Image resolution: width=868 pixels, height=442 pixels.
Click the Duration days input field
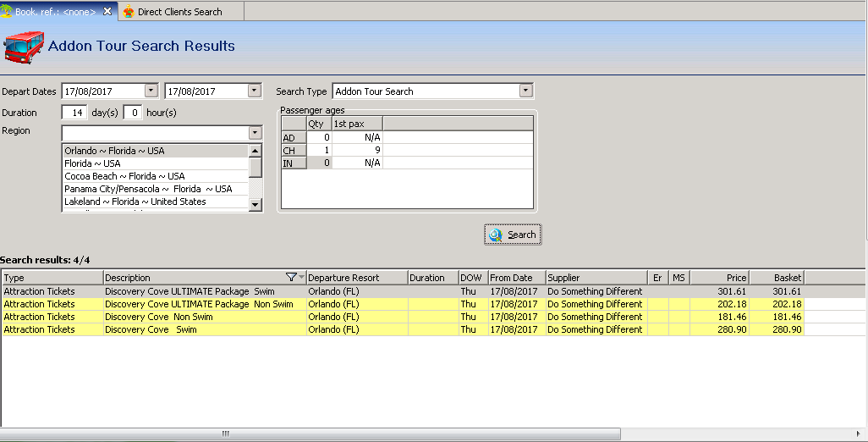point(74,113)
